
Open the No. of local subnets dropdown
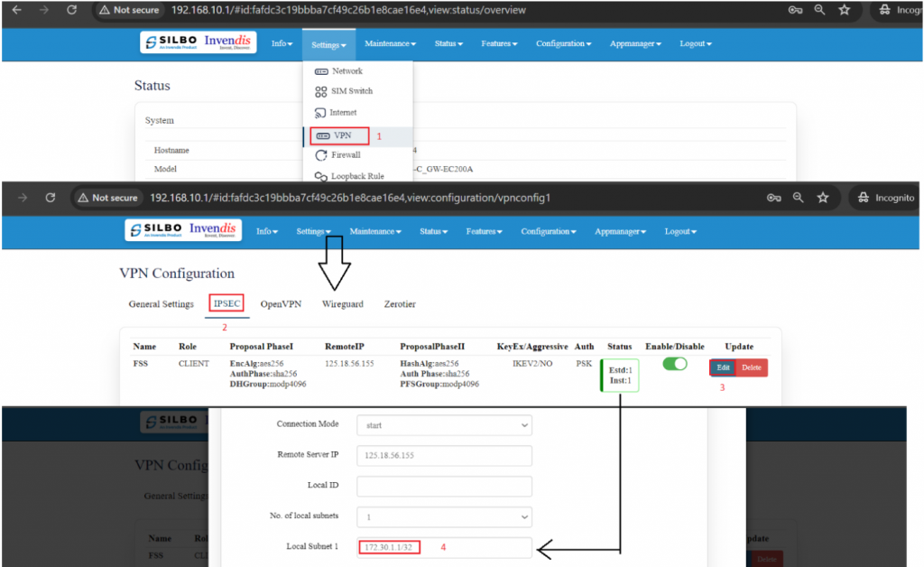(444, 516)
